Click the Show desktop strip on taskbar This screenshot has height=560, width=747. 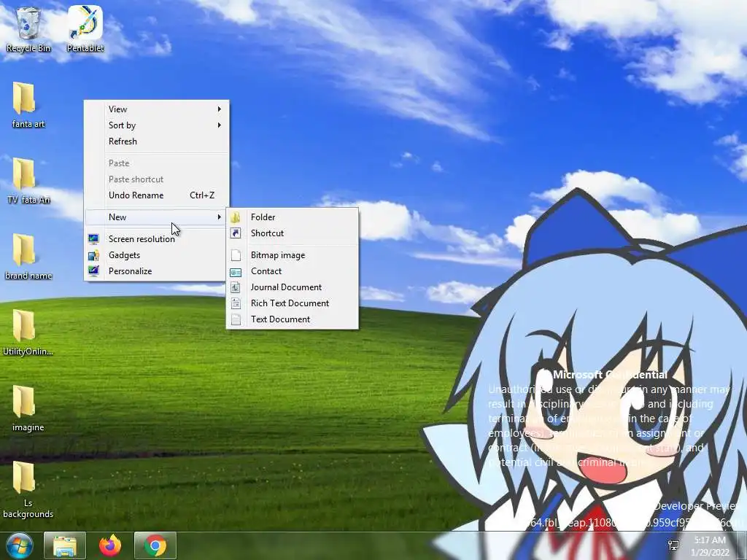pyautogui.click(x=742, y=545)
